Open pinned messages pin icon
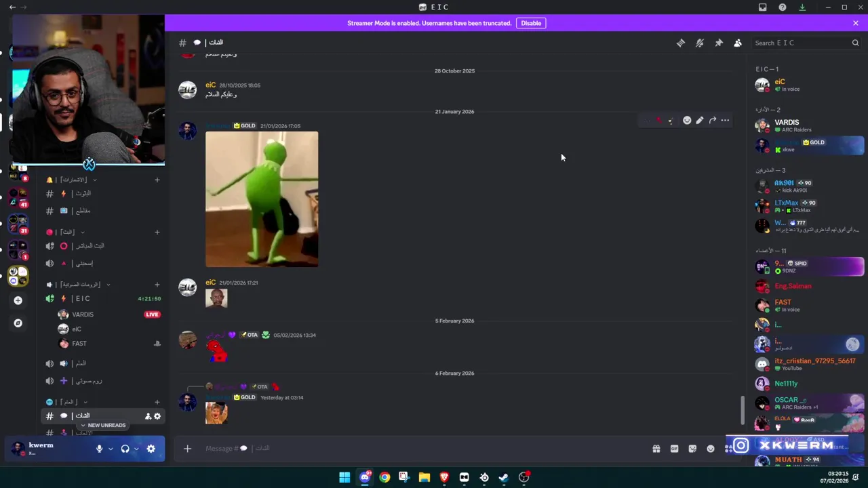Viewport: 868px width, 488px height. point(719,43)
